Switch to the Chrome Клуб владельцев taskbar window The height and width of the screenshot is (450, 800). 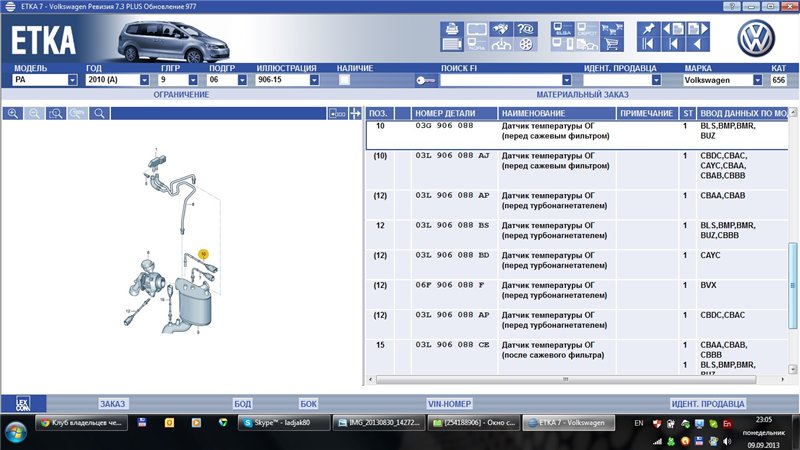click(x=82, y=422)
